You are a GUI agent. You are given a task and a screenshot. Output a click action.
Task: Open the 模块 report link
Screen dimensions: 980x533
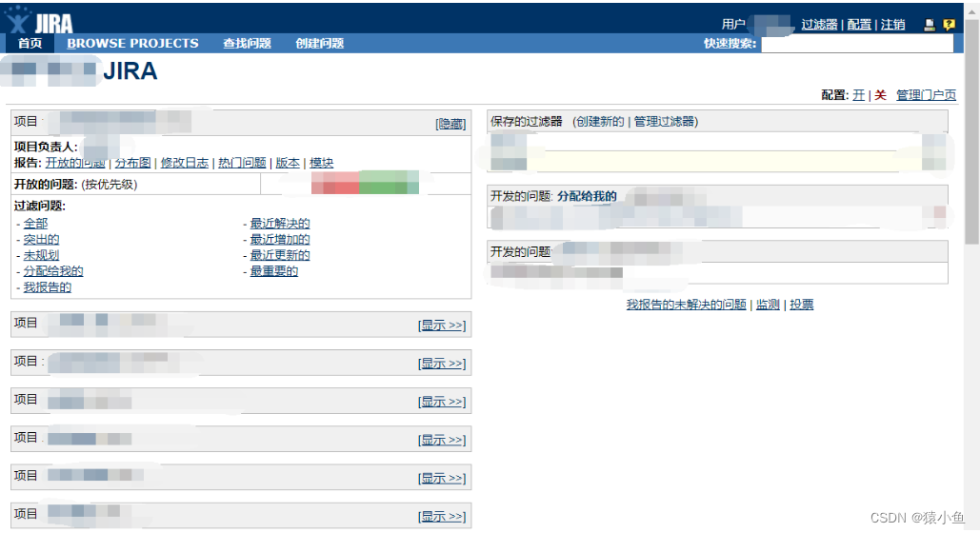point(321,163)
